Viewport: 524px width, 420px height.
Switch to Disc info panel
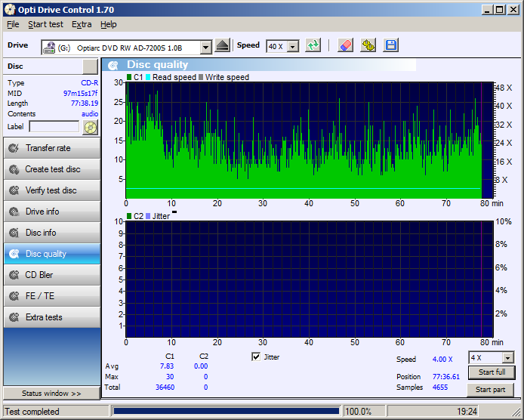point(52,233)
